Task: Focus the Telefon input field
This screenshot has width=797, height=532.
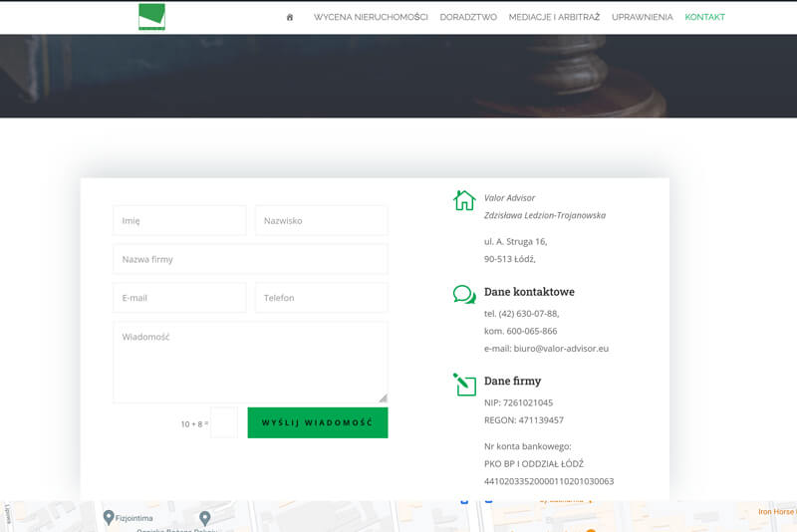Action: tap(321, 298)
